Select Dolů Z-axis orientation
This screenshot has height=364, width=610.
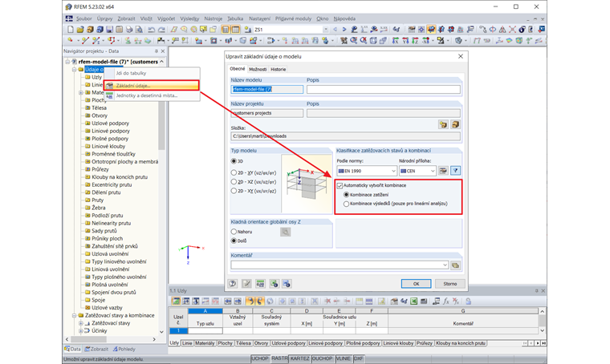[x=234, y=241]
